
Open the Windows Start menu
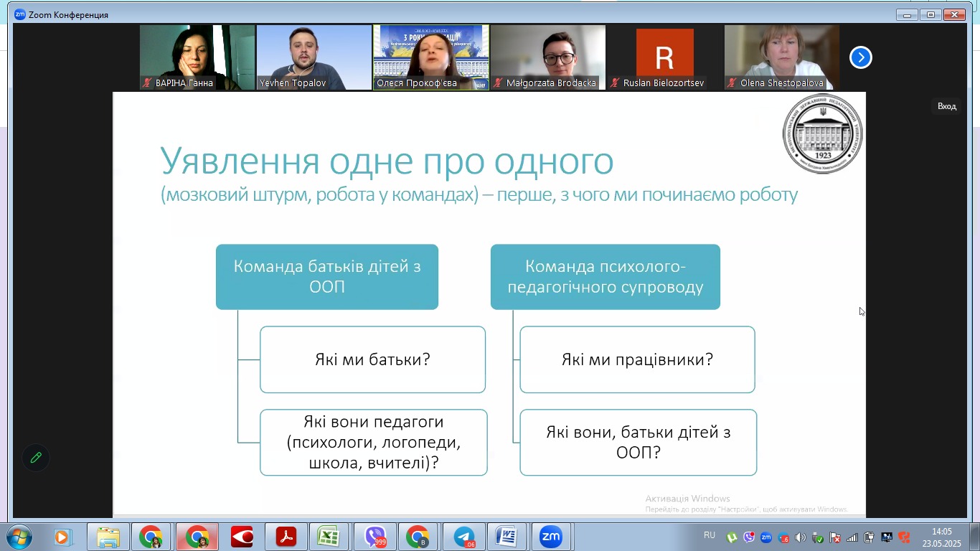click(19, 537)
